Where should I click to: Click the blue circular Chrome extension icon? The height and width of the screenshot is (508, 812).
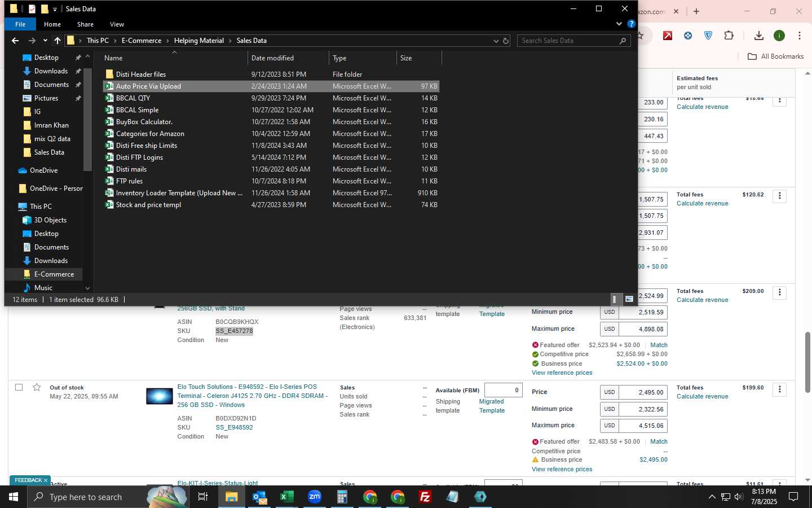click(688, 36)
